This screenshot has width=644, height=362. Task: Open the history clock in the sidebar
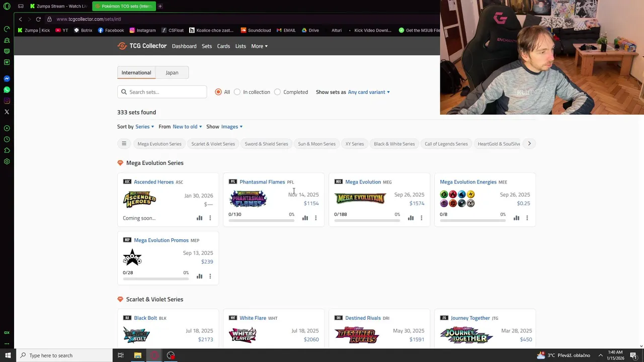(x=7, y=139)
